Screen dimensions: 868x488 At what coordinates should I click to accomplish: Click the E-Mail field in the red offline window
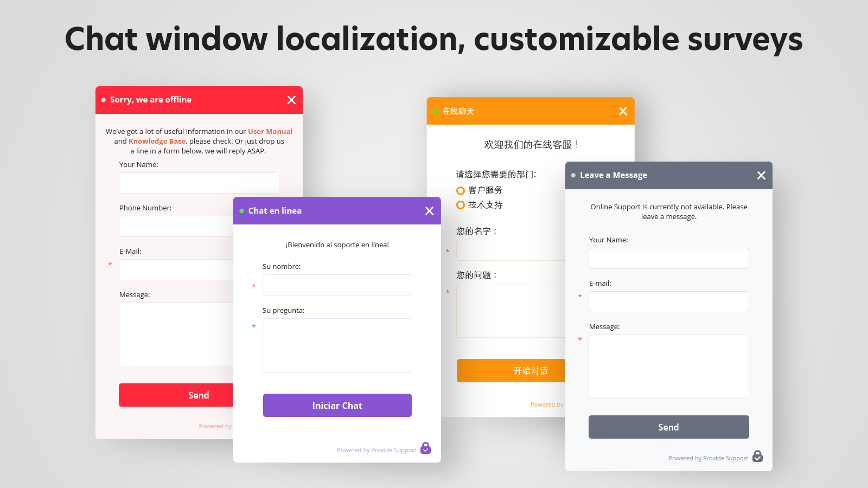tap(176, 269)
